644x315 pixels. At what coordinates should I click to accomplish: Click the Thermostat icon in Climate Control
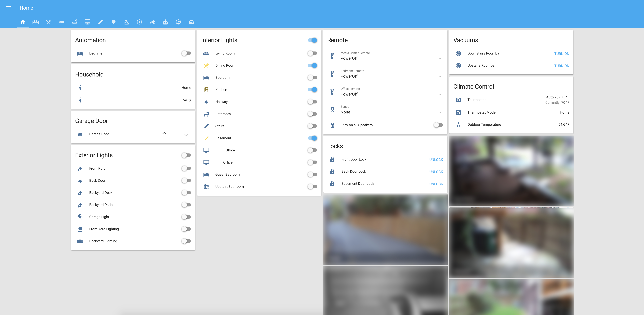pos(458,100)
